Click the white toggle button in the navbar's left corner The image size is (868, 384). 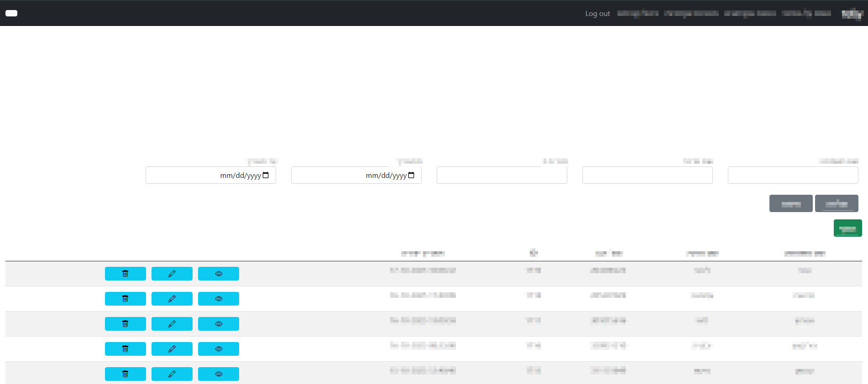pos(11,13)
